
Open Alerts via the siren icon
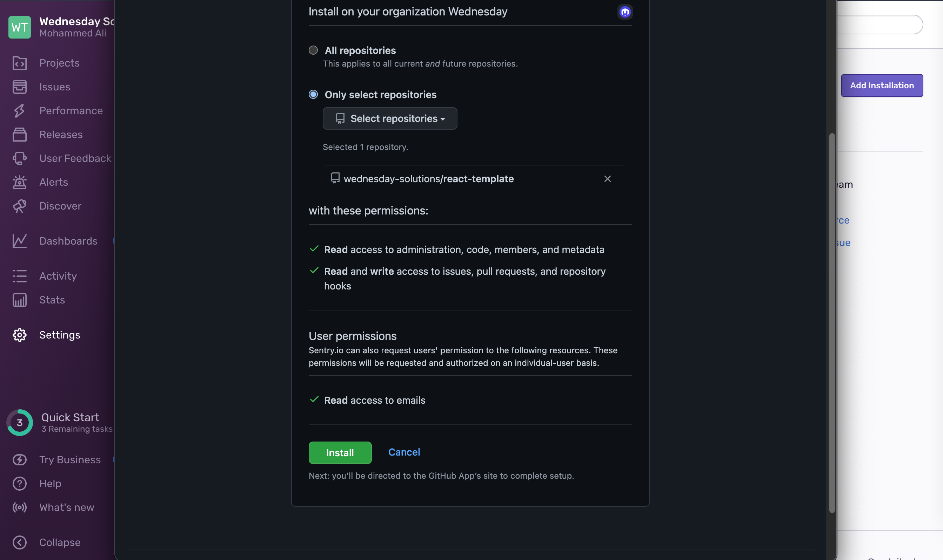point(19,182)
